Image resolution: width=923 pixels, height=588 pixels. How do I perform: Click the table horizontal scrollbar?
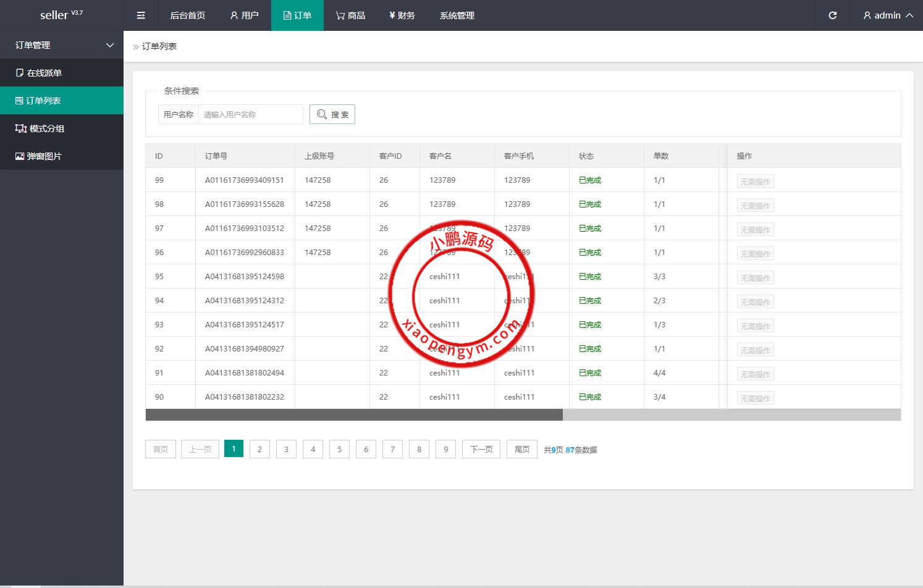point(354,415)
